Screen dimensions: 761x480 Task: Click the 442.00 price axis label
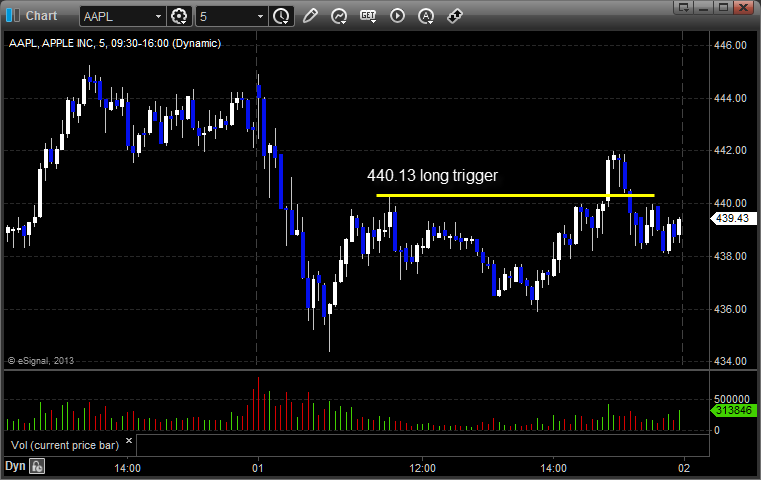click(730, 150)
